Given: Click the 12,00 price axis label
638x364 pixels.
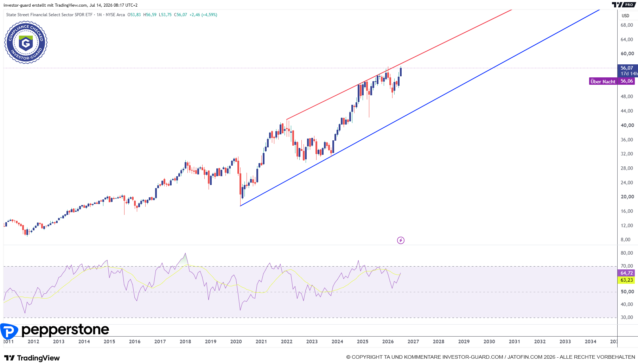Looking at the screenshot, I should click(627, 225).
